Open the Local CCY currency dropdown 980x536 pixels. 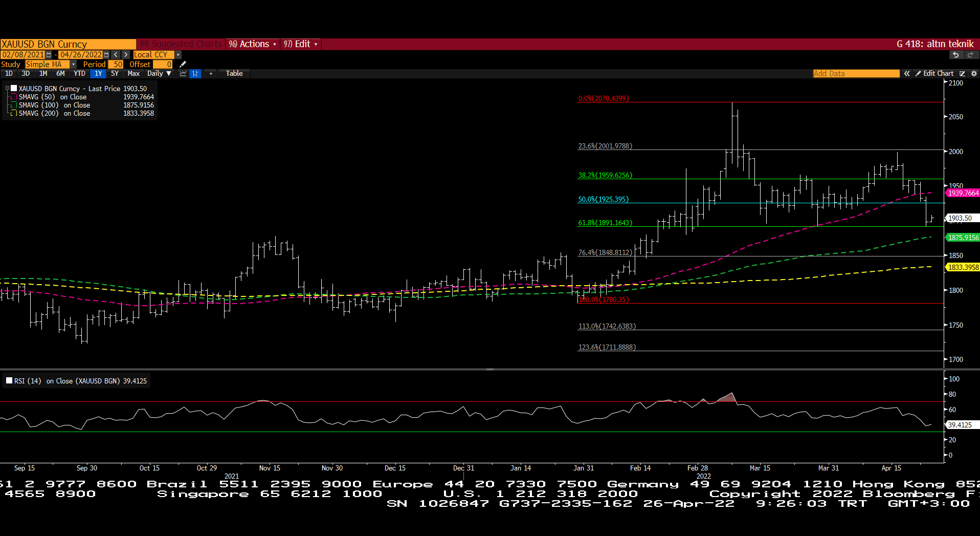pyautogui.click(x=178, y=55)
